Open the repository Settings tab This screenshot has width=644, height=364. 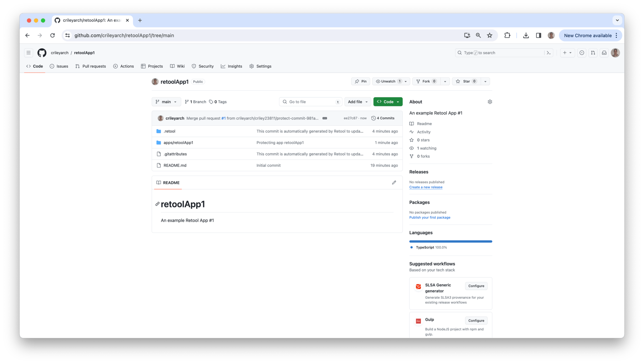point(260,66)
